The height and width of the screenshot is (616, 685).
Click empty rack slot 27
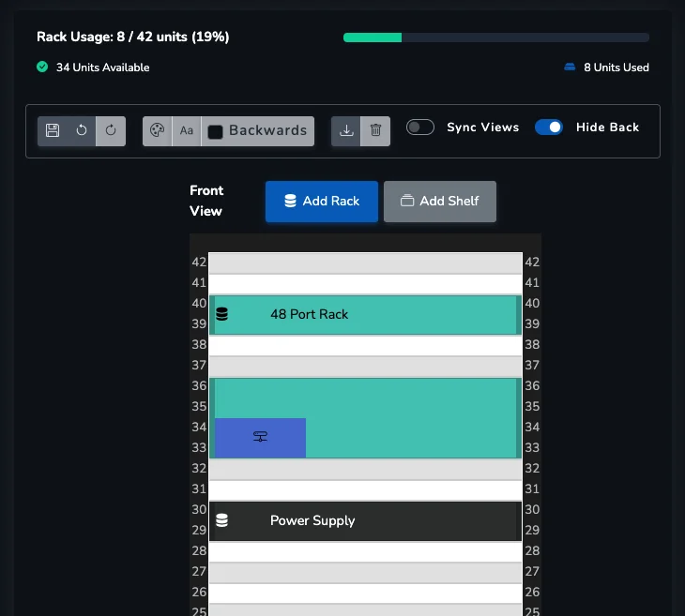[365, 572]
